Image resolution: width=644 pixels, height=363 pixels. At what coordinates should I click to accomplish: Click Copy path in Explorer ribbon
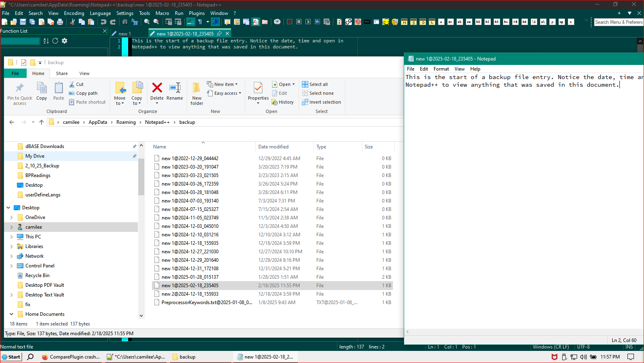(83, 93)
